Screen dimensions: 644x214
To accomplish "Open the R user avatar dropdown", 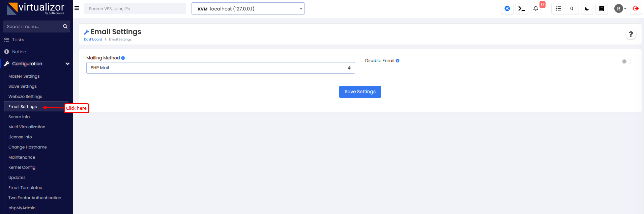I will tap(620, 9).
